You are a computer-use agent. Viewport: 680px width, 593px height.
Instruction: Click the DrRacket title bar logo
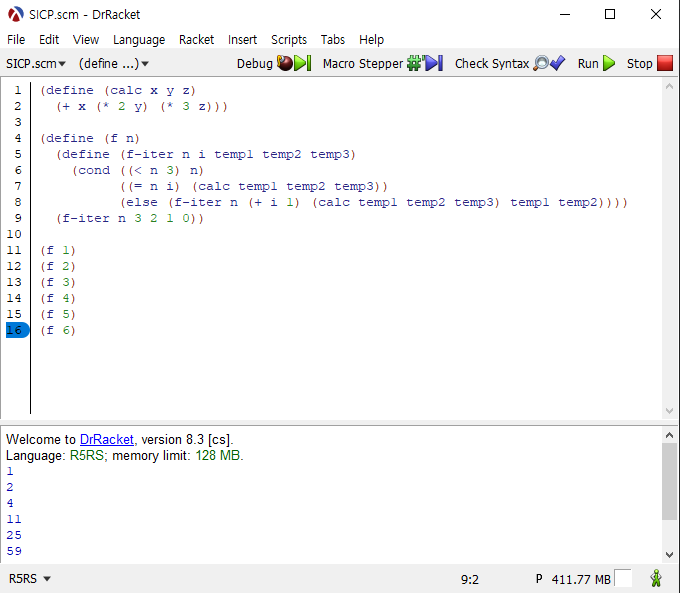tap(15, 14)
